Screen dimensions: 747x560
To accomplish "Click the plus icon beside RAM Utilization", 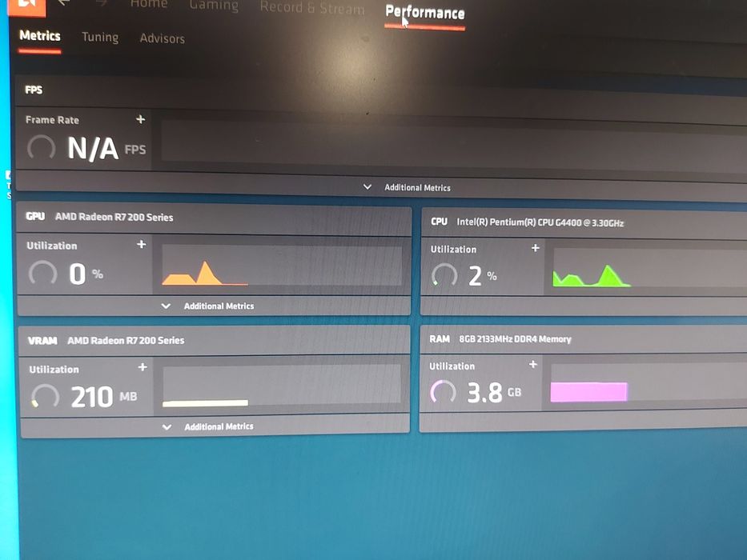I will click(x=533, y=364).
